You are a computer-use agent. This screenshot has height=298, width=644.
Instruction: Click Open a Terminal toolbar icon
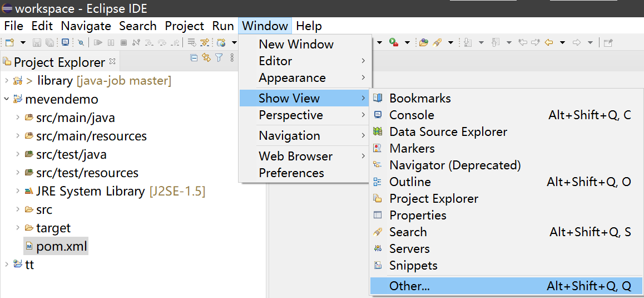click(66, 42)
